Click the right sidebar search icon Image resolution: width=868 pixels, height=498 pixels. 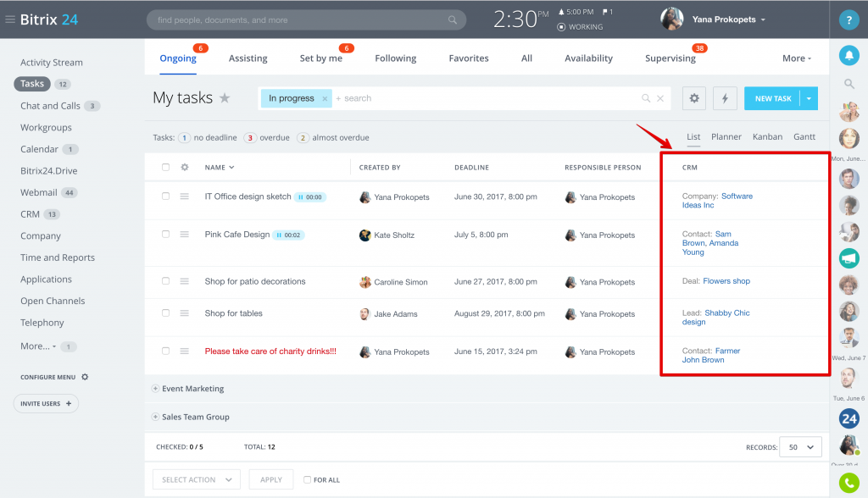849,84
